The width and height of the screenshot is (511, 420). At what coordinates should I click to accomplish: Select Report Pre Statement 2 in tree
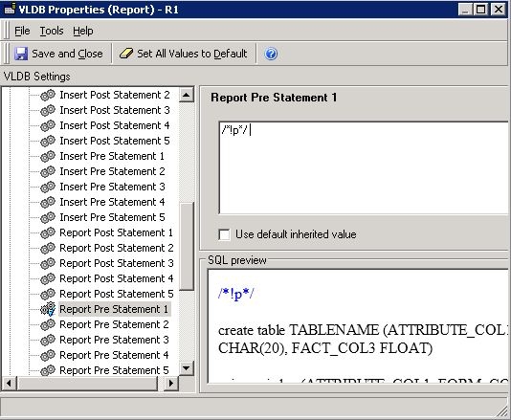point(114,324)
